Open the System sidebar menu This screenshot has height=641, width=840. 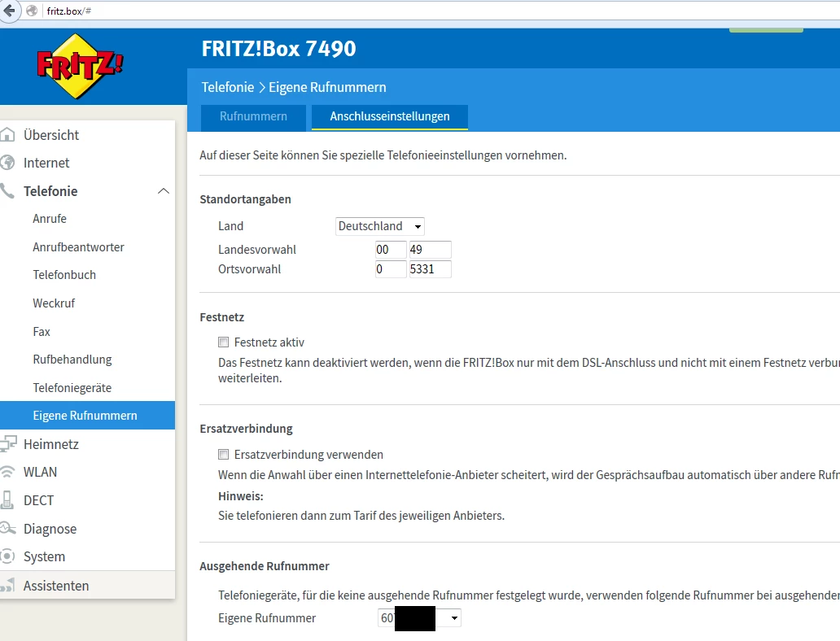coord(44,556)
